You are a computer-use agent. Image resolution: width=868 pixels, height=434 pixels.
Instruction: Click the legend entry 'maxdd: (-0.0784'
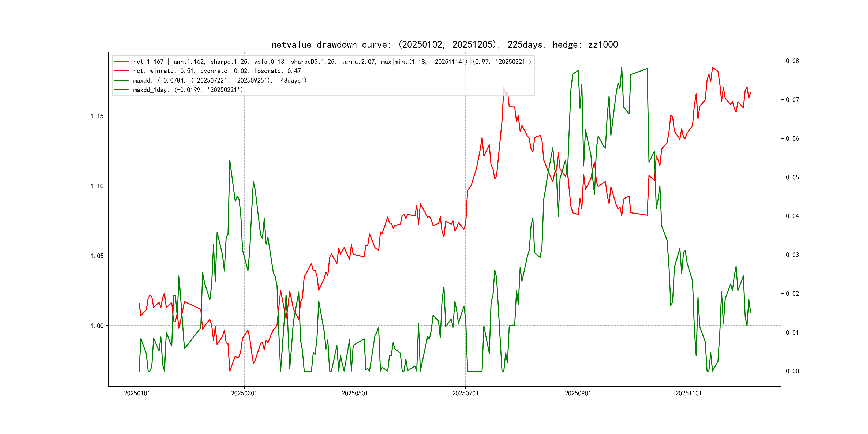tap(220, 81)
